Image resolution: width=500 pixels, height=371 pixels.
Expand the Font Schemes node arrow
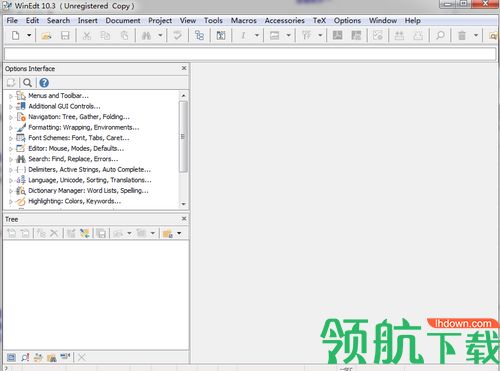point(11,138)
